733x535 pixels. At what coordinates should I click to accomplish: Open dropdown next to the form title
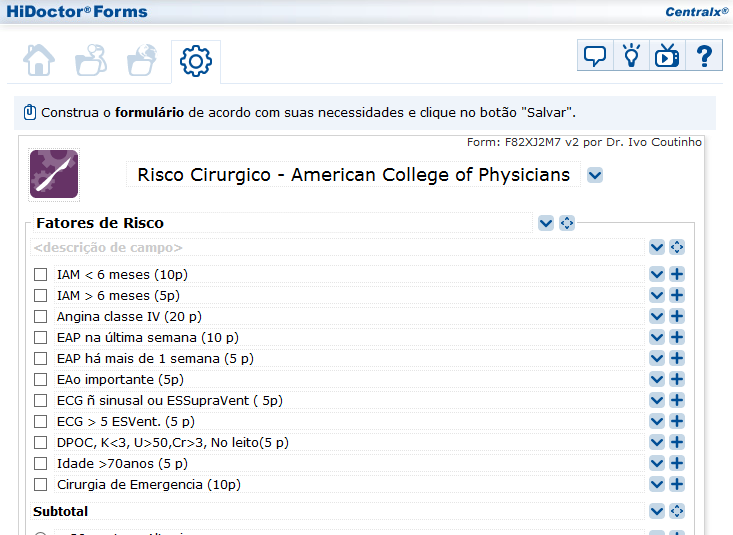(595, 175)
